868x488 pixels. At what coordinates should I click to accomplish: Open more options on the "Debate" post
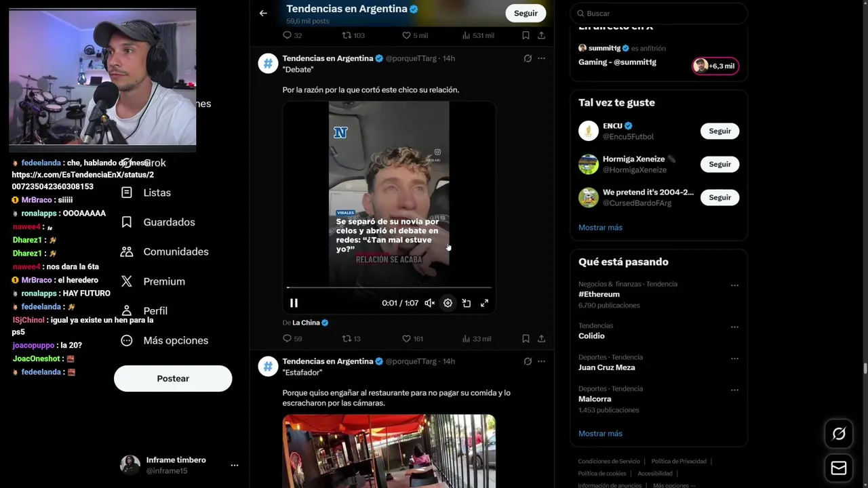541,58
